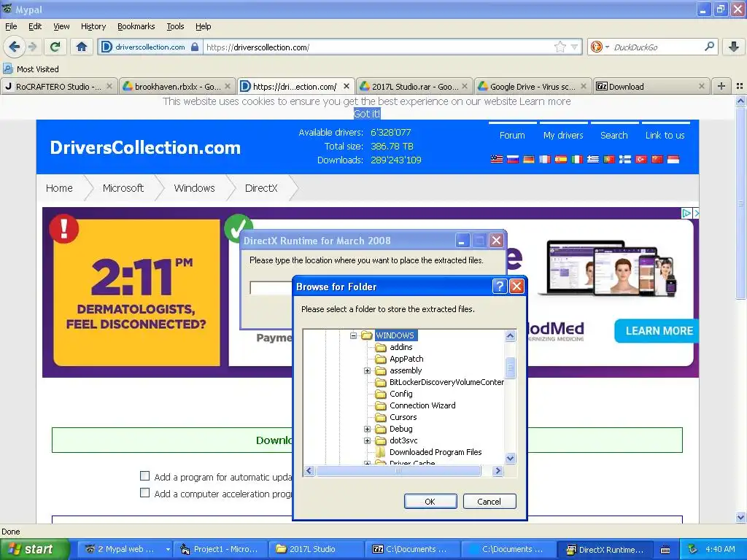Click the Microsoft breadcrumb

coord(123,188)
